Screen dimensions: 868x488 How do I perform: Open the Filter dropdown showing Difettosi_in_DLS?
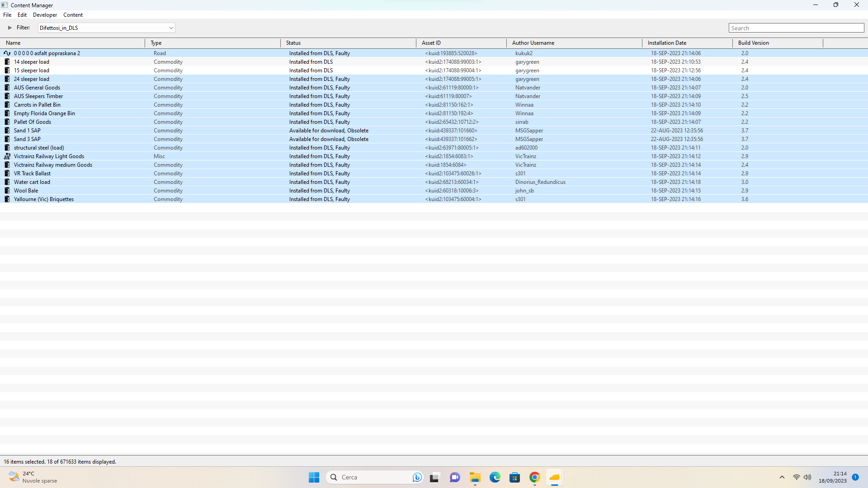click(x=106, y=28)
